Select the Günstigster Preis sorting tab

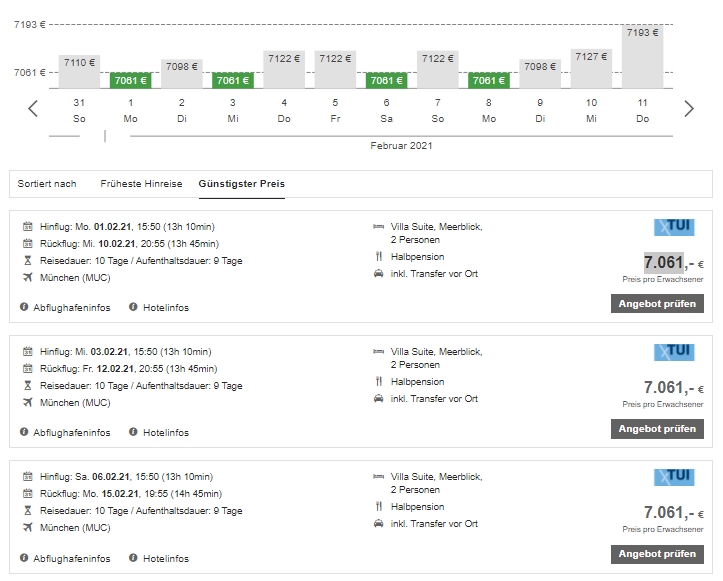(x=241, y=184)
